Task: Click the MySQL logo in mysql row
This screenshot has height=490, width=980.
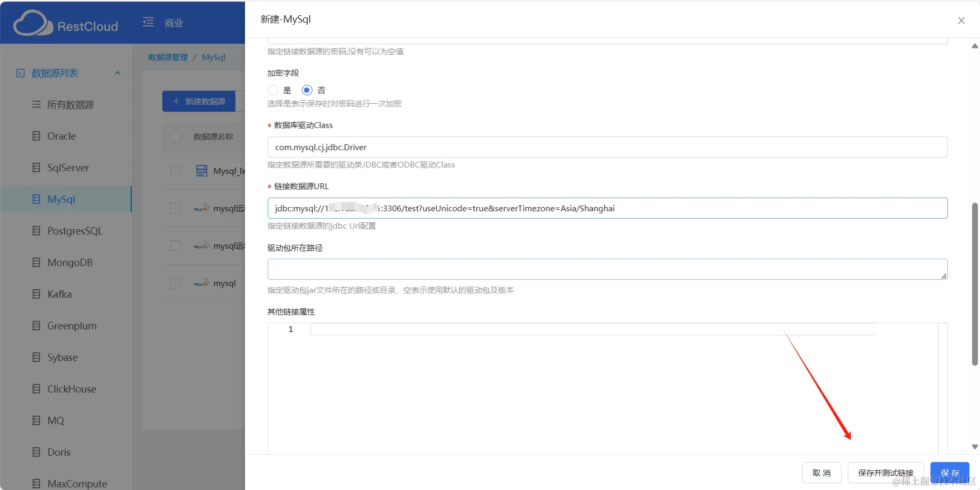Action: coord(202,283)
